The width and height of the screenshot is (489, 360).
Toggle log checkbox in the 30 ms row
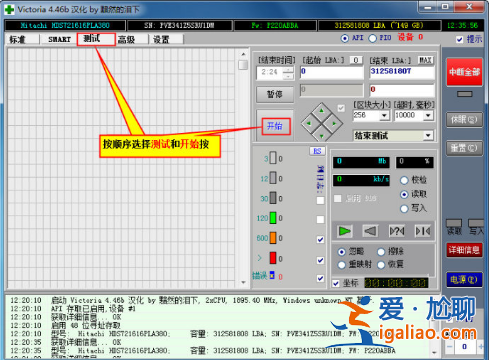pyautogui.click(x=320, y=200)
